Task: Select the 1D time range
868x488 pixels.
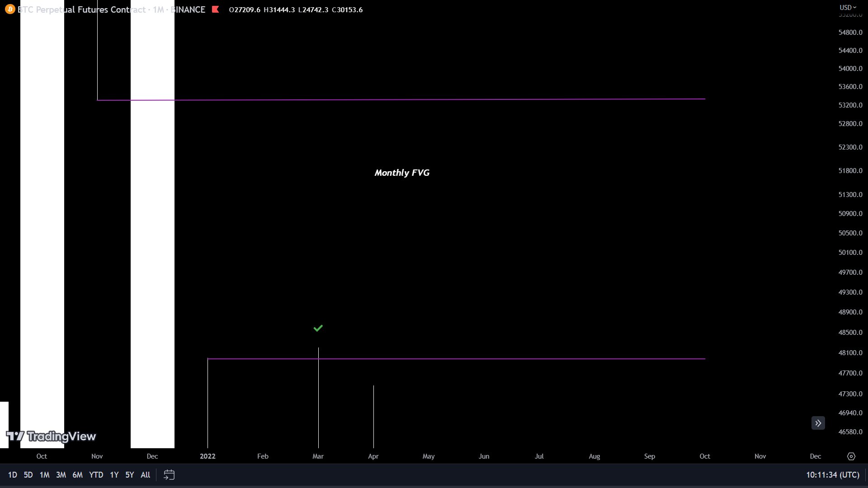Action: pyautogui.click(x=12, y=475)
